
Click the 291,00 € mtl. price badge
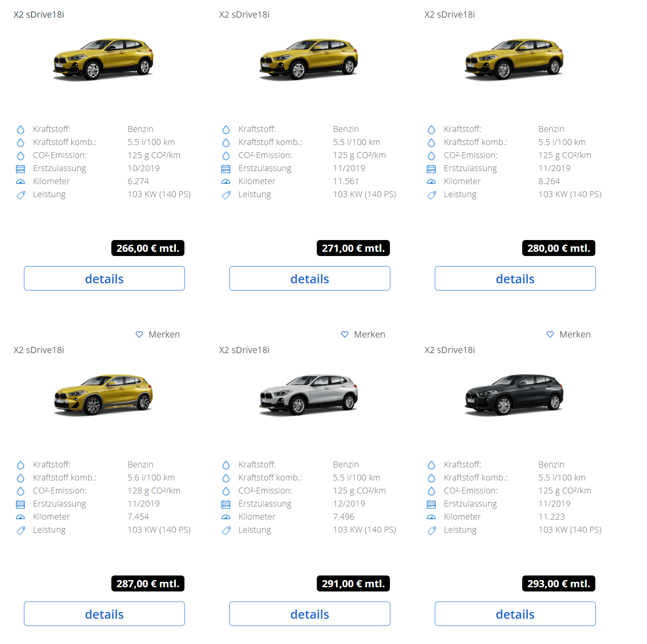(x=353, y=583)
